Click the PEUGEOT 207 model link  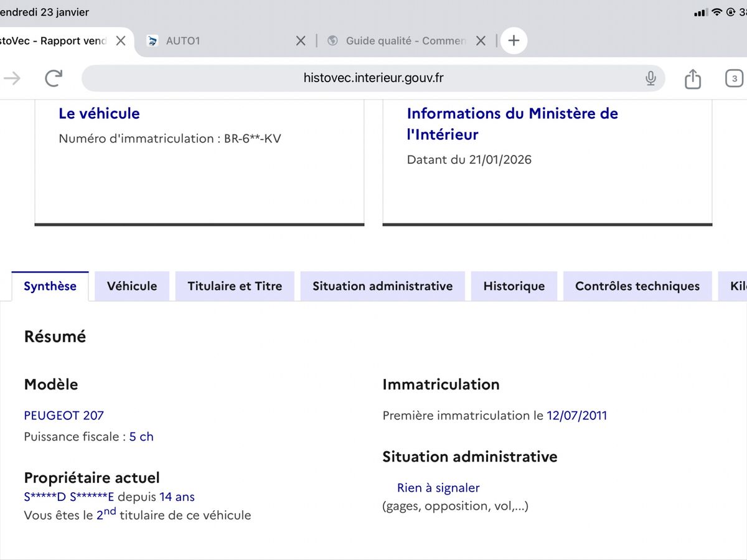coord(63,416)
